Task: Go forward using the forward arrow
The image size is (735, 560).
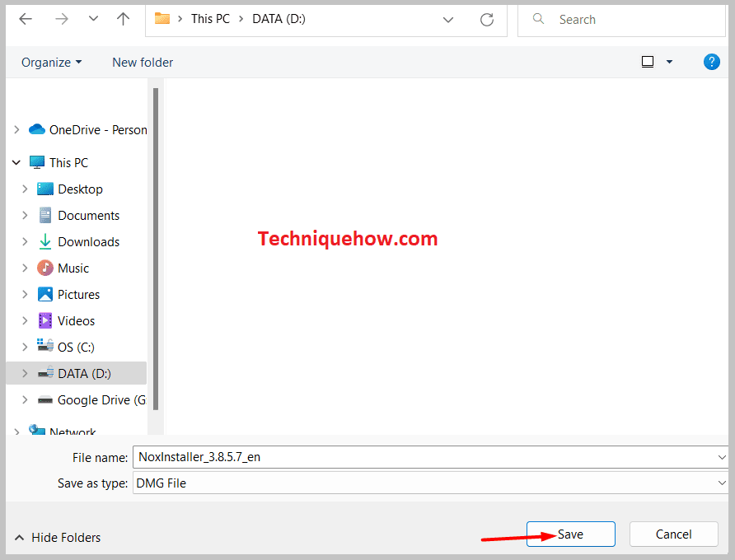Action: (62, 19)
